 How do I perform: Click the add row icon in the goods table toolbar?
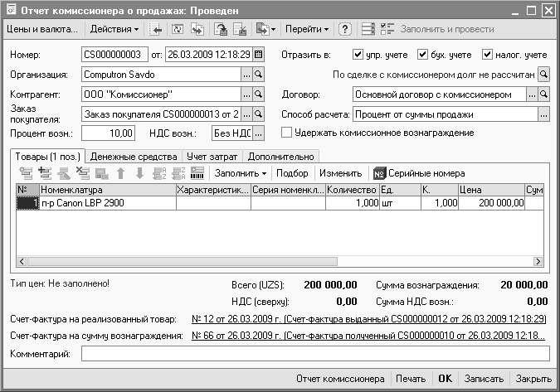pyautogui.click(x=25, y=173)
